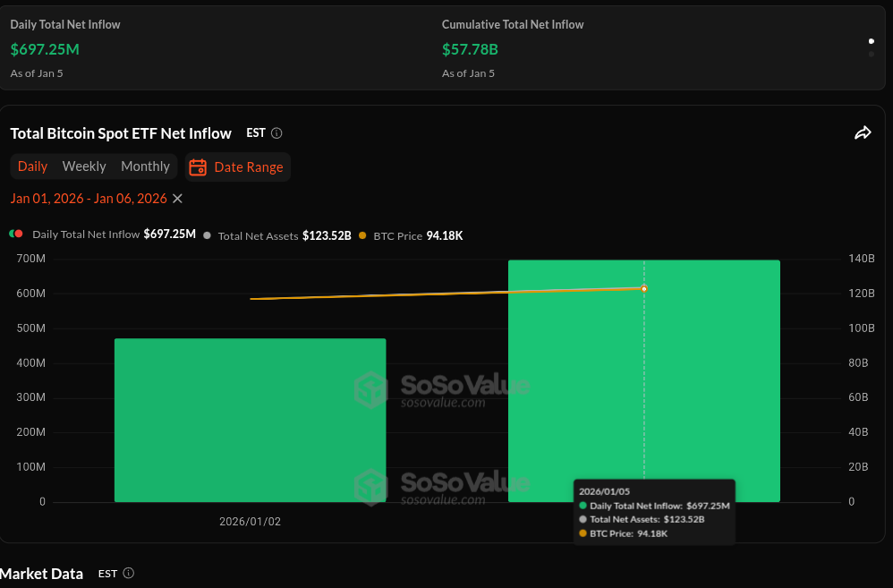
Task: Open the info tooltip next to EST
Action: (276, 132)
